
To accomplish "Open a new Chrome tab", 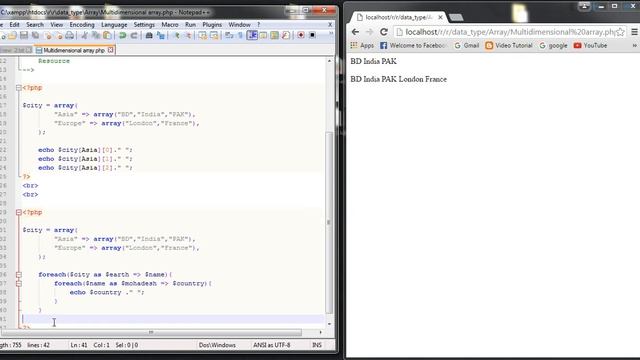I will (x=456, y=17).
